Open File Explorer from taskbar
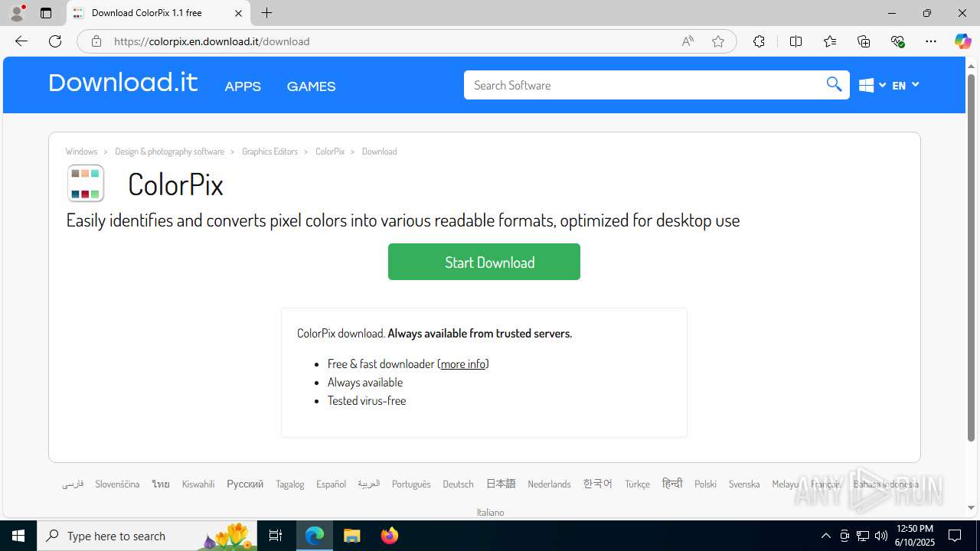Screen dimensions: 980x551 tap(351, 536)
